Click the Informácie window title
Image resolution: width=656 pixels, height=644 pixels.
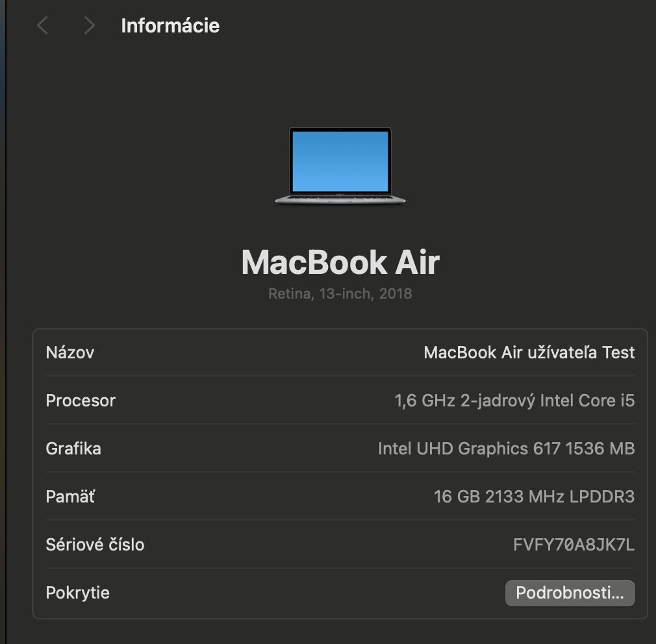[170, 25]
